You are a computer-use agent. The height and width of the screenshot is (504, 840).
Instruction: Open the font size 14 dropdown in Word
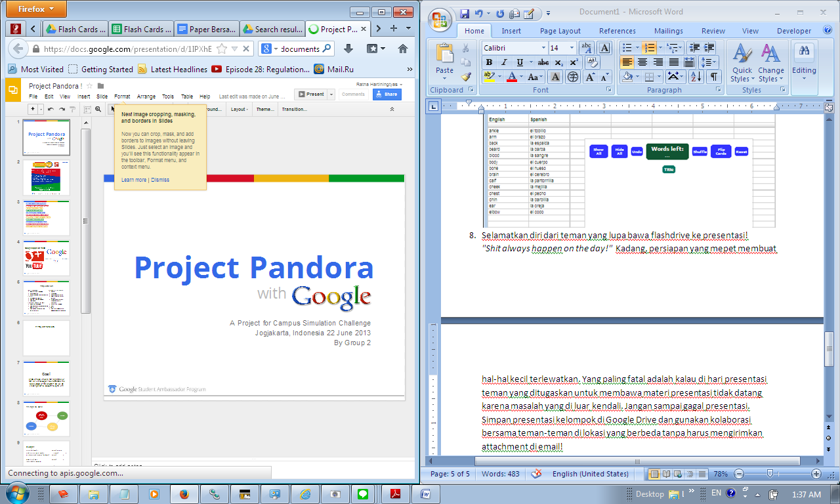pyautogui.click(x=572, y=48)
